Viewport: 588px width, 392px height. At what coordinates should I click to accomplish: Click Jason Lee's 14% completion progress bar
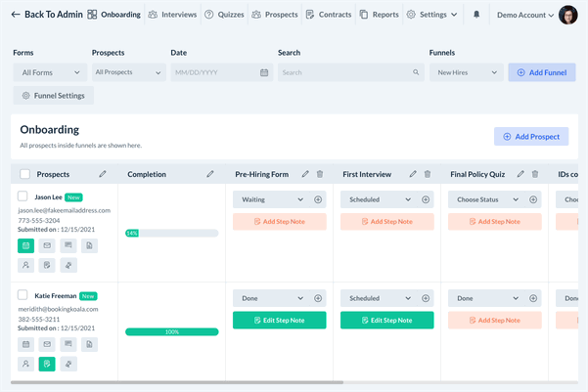pos(172,234)
